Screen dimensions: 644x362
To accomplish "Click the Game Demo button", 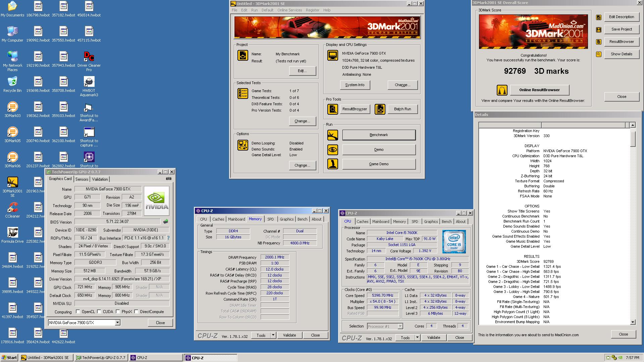I will tap(379, 164).
